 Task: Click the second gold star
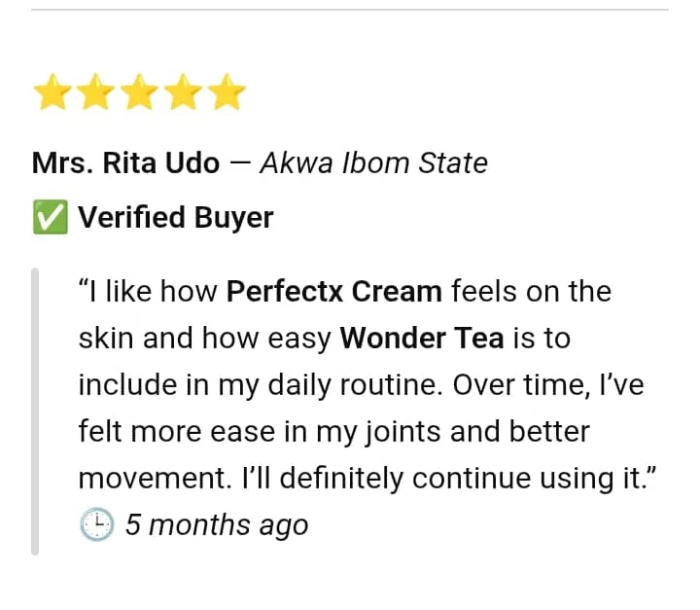pyautogui.click(x=96, y=93)
